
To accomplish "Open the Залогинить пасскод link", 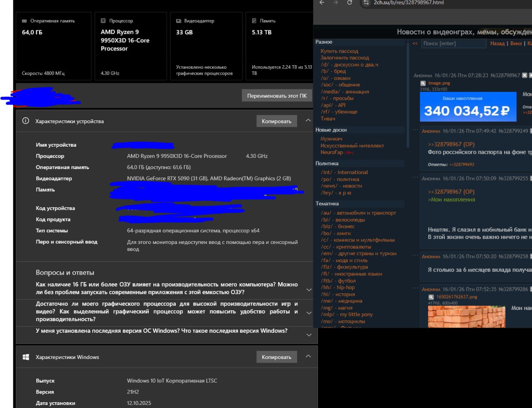I will [x=345, y=58].
